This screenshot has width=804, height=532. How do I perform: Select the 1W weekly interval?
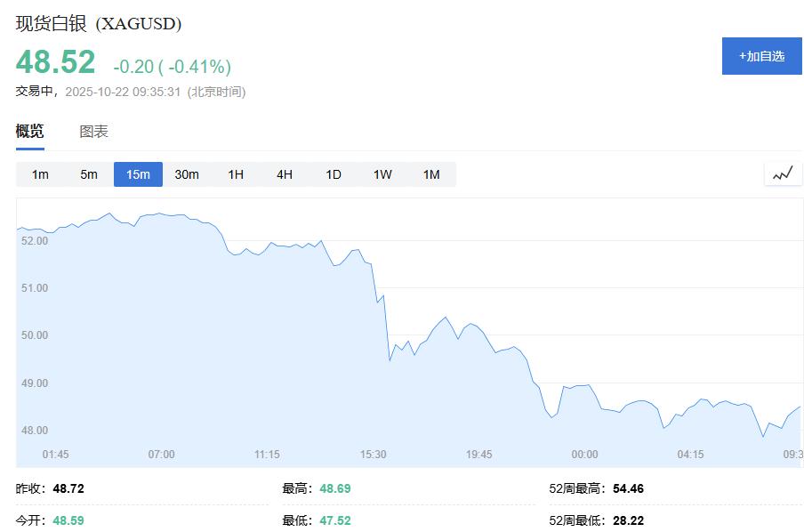coord(382,174)
